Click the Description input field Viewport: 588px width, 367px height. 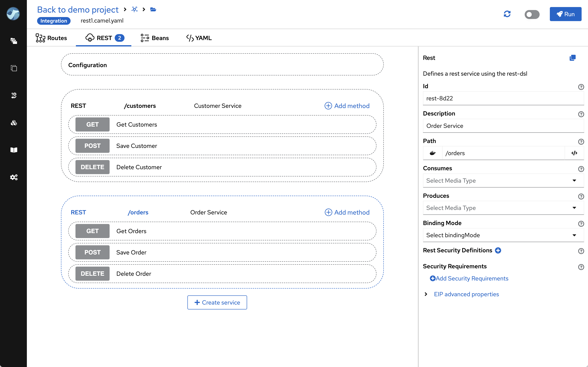[x=503, y=126]
